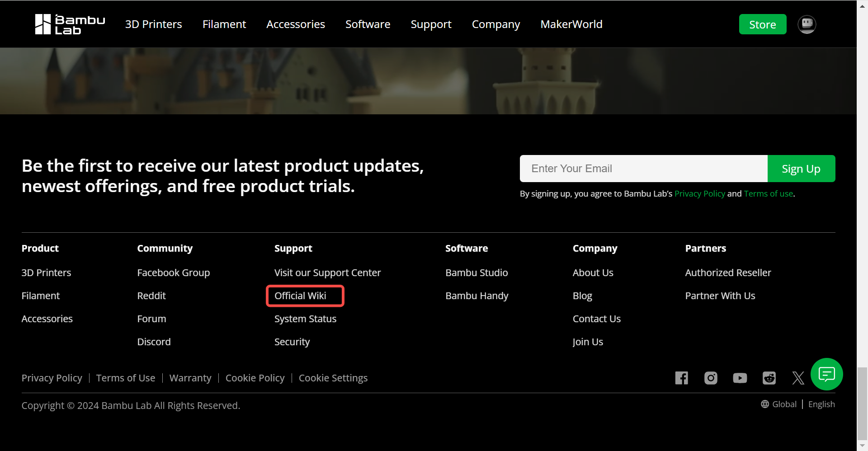Viewport: 868px width, 451px height.
Task: Open the Partner With Us link
Action: (x=720, y=296)
